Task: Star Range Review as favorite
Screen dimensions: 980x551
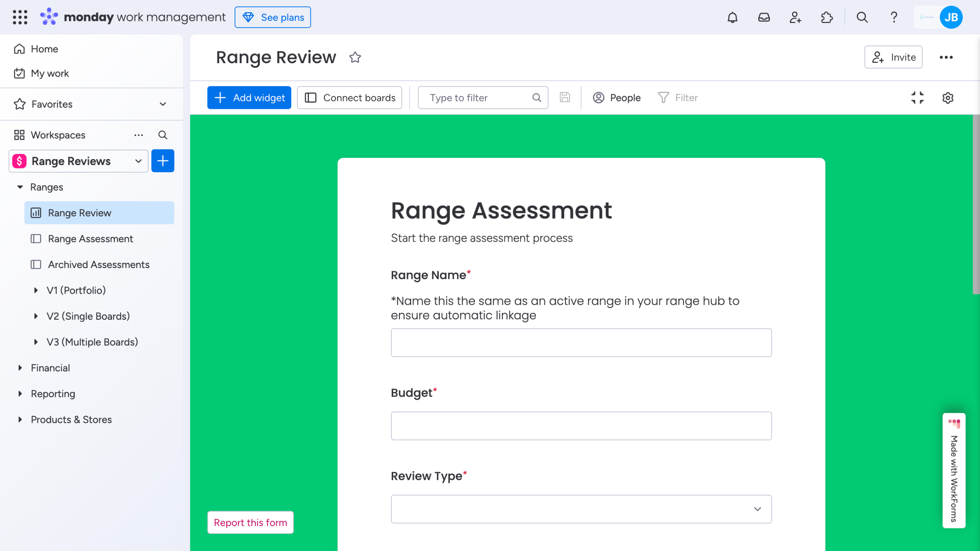Action: click(x=355, y=57)
